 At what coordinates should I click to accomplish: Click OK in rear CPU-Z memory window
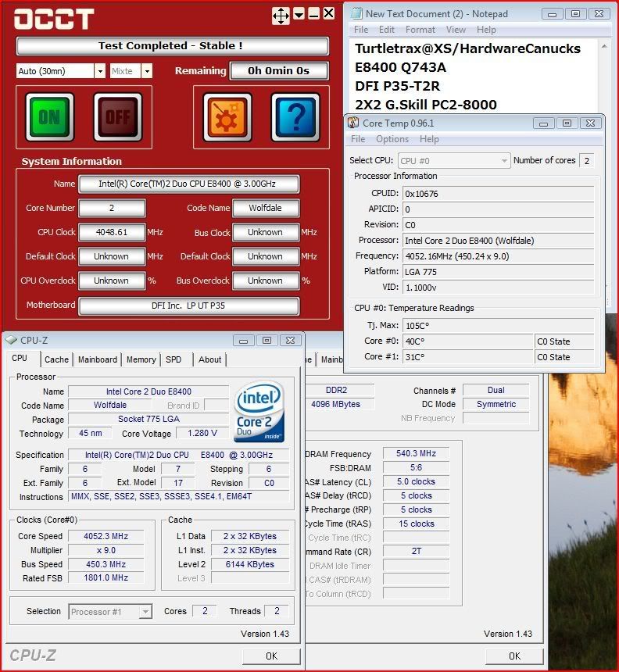tap(514, 656)
